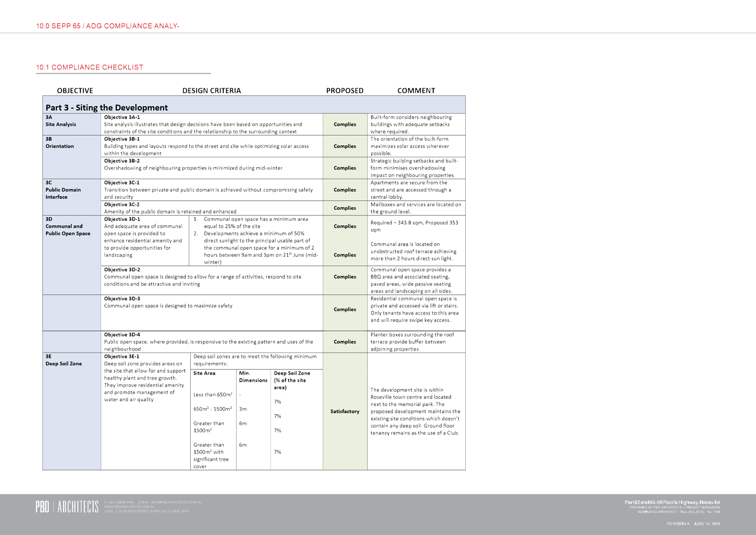Click the '3m' minimum dimension value
This screenshot has height=535, width=756.
tap(243, 409)
